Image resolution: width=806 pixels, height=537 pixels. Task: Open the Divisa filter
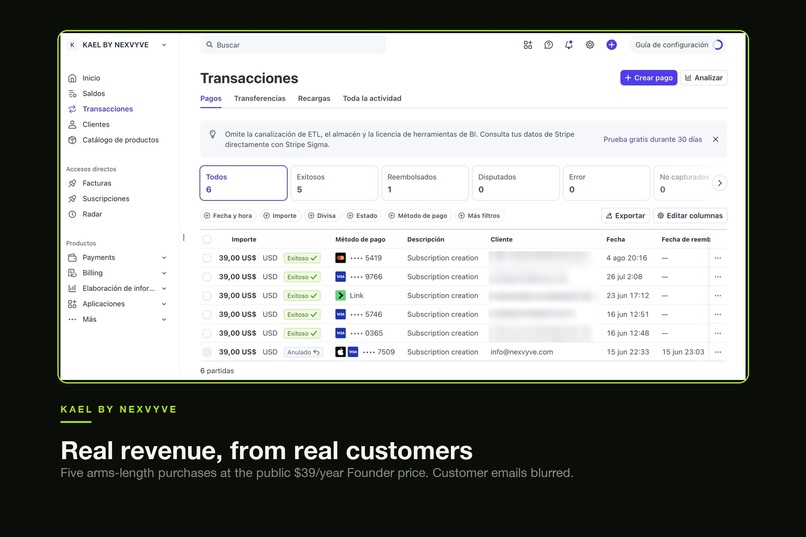tap(321, 216)
